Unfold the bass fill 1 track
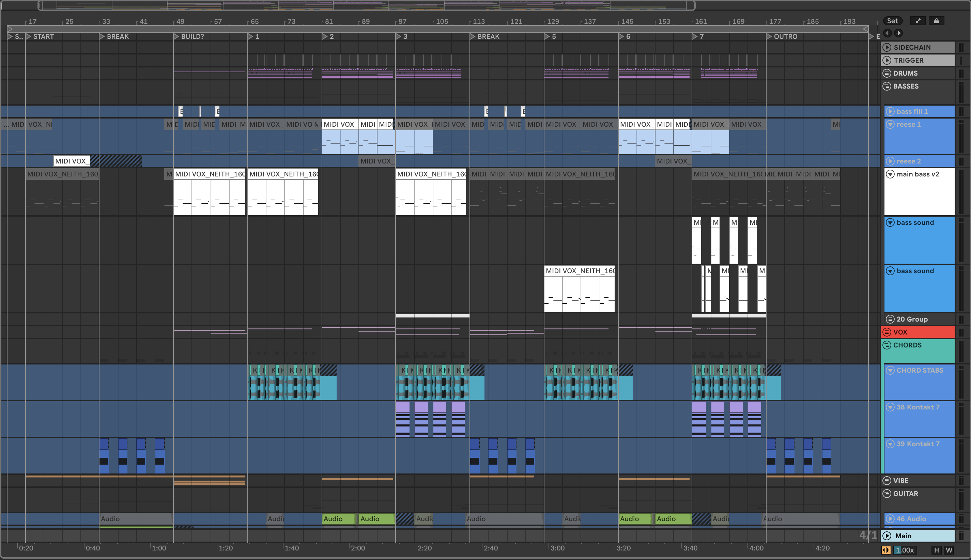Image resolution: width=971 pixels, height=560 pixels. point(890,111)
